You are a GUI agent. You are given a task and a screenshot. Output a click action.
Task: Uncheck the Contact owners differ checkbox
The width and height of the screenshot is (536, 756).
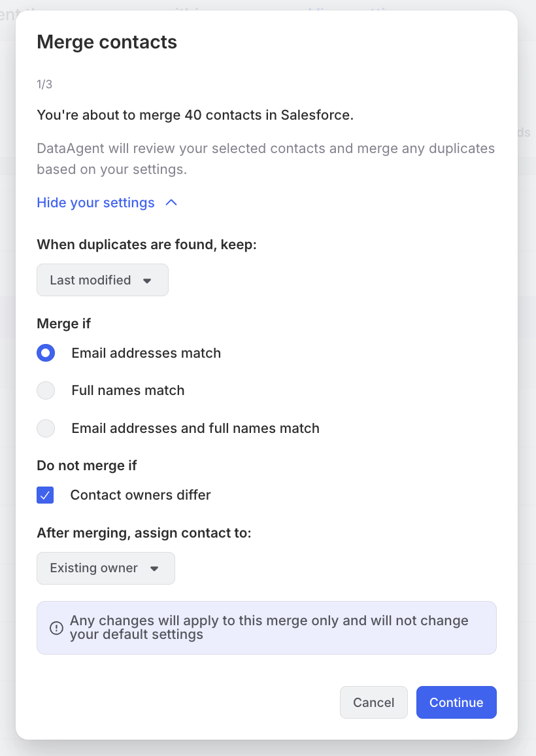[x=45, y=495]
